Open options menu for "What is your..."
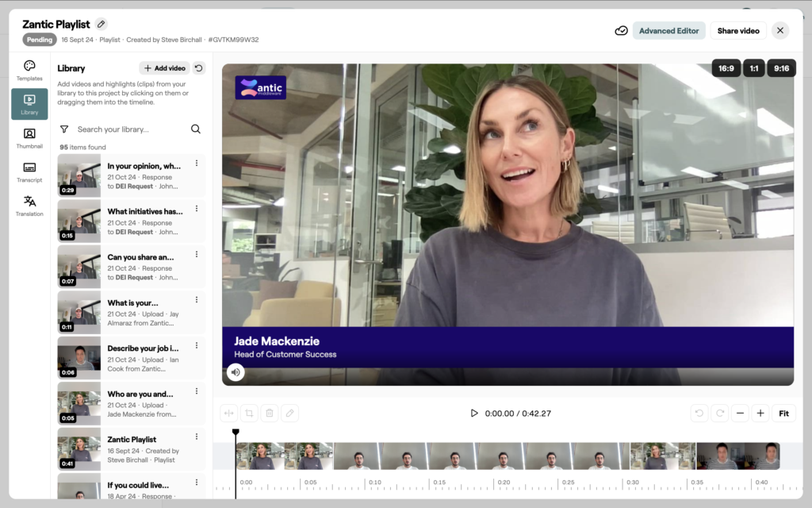The height and width of the screenshot is (508, 812). pos(197,300)
